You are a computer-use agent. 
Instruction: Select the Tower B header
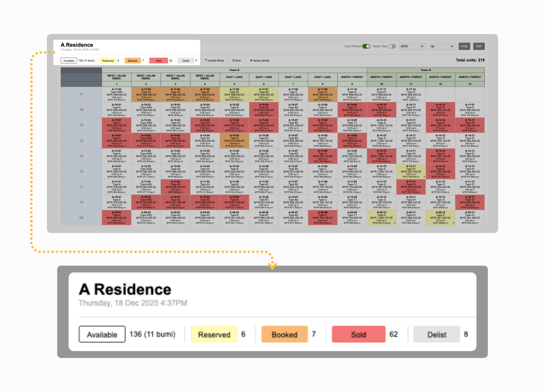click(425, 70)
